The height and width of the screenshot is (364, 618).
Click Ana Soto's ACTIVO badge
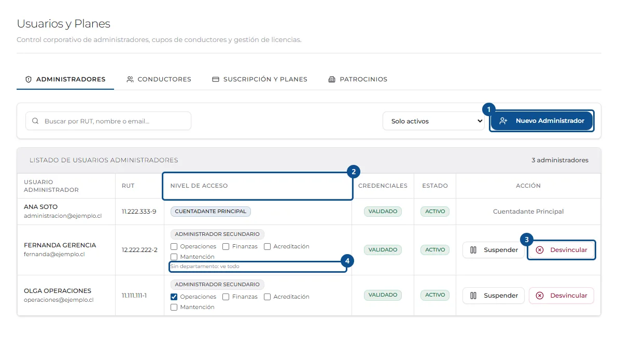(x=435, y=212)
